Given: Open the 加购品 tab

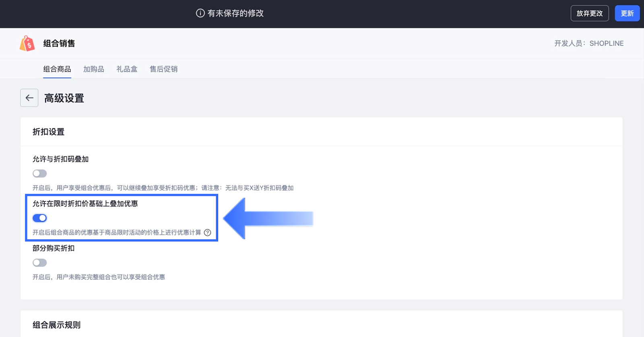Looking at the screenshot, I should [x=94, y=69].
